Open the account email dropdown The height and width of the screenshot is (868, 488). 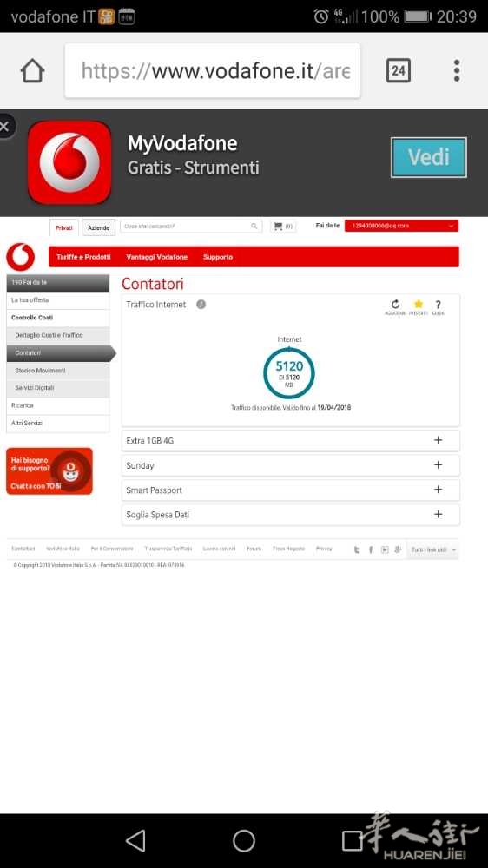coord(401,226)
